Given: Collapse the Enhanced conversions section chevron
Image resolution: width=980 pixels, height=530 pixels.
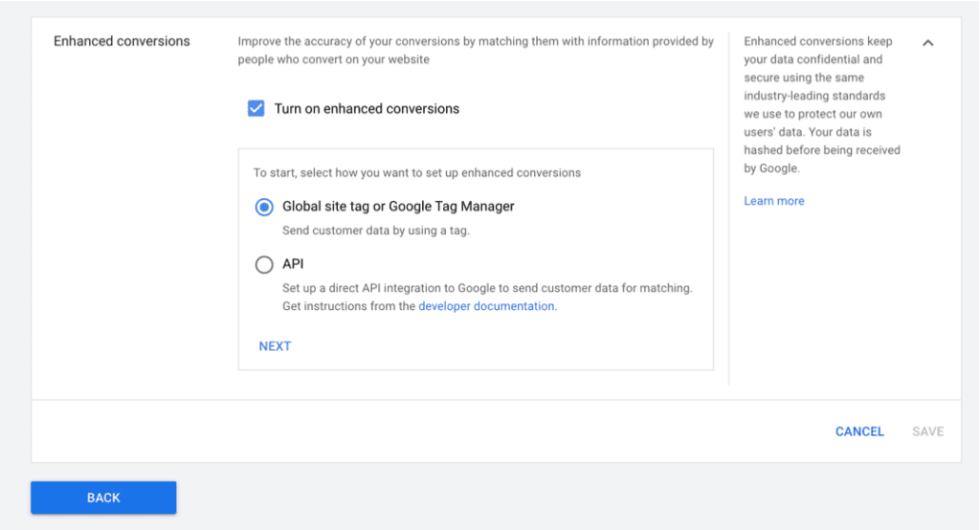Looking at the screenshot, I should [x=927, y=43].
